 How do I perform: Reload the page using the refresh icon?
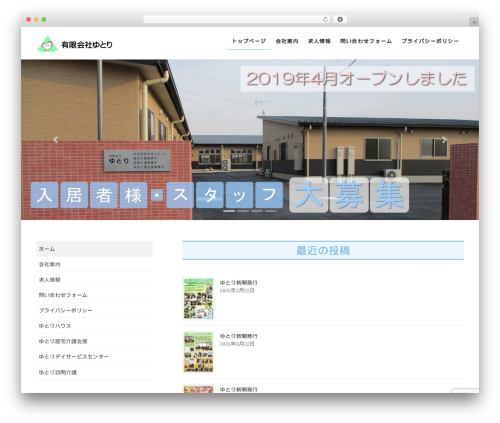(x=325, y=20)
